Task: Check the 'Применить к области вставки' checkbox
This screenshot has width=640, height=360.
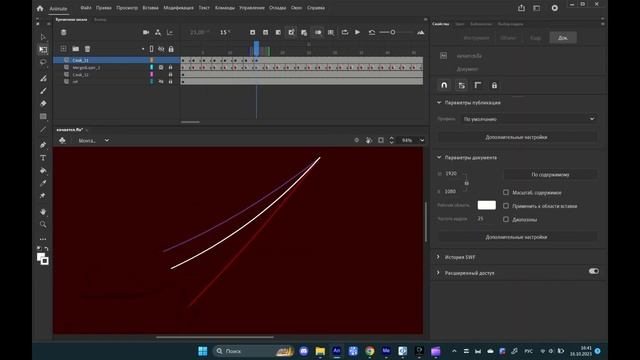Action: 506,206
